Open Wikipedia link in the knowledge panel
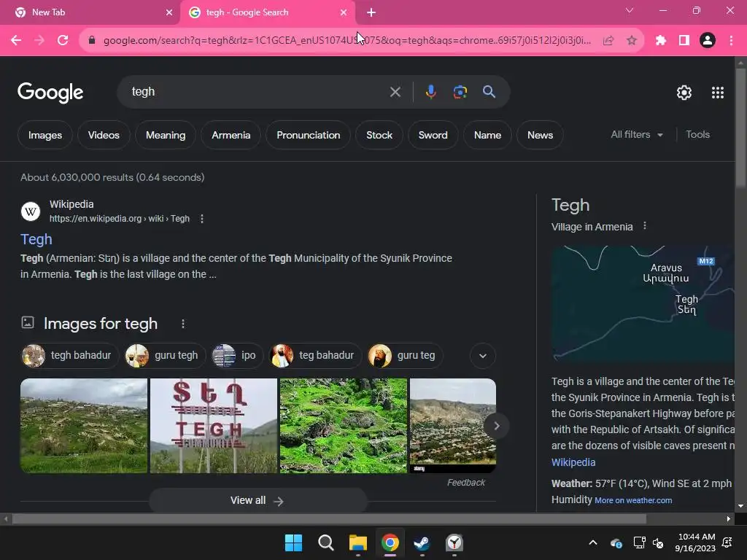Viewport: 747px width, 560px height. point(573,462)
